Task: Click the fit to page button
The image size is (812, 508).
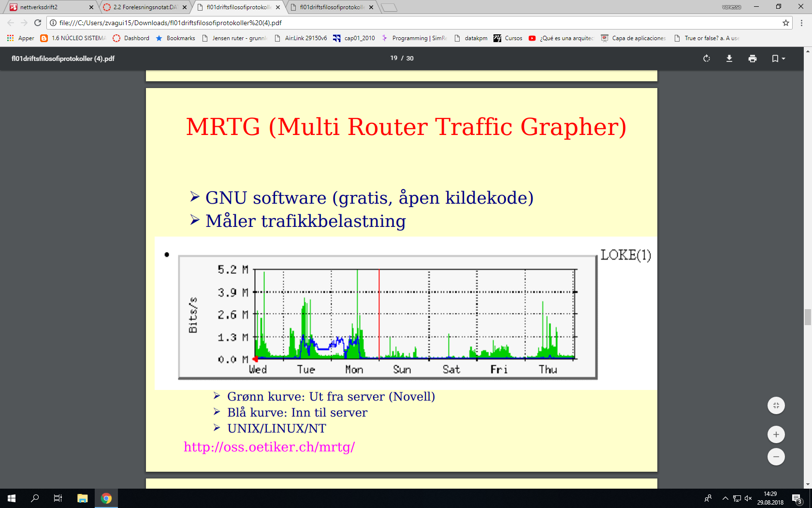Action: click(776, 405)
